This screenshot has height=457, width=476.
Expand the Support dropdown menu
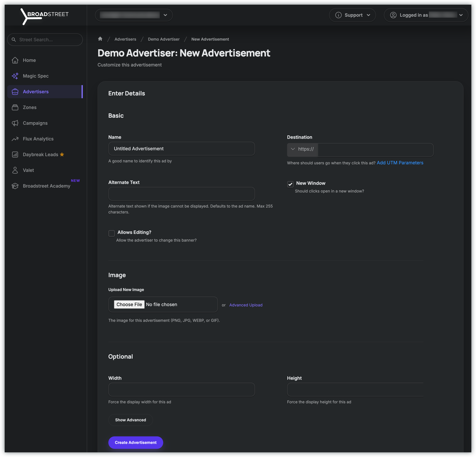pyautogui.click(x=352, y=15)
